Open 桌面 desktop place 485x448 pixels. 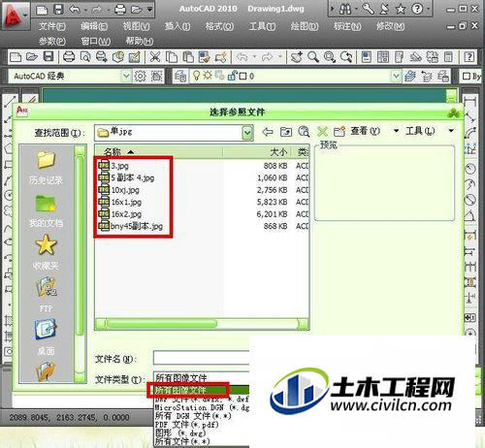(46, 336)
